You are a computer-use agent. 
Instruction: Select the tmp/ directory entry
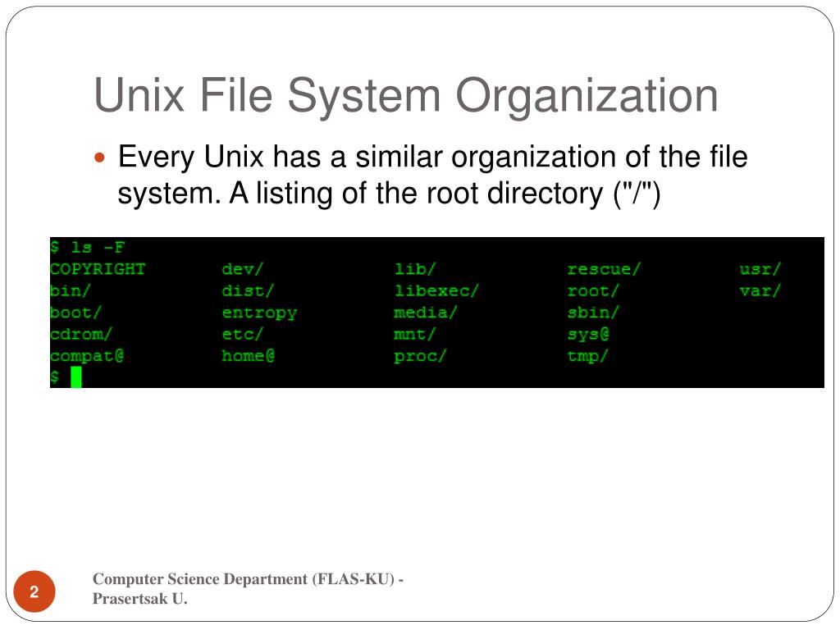tap(588, 356)
